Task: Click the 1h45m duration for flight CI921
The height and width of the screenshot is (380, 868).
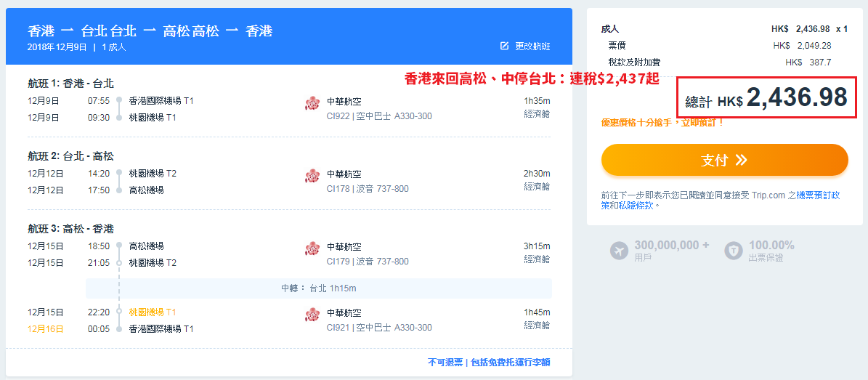Action: point(537,312)
